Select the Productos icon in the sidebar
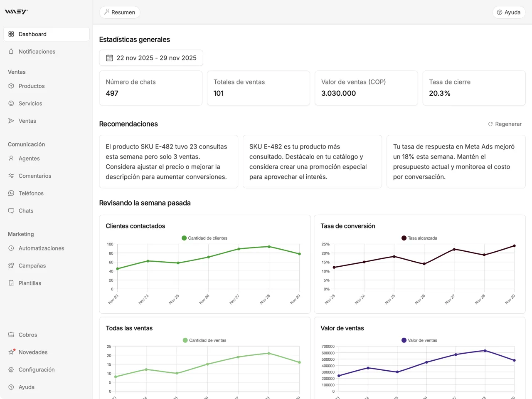 click(x=11, y=86)
